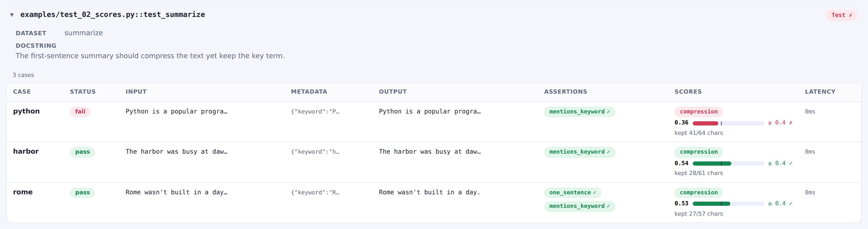
Task: Click the rome output "Rome wasn't built in a day."
Action: 430,192
